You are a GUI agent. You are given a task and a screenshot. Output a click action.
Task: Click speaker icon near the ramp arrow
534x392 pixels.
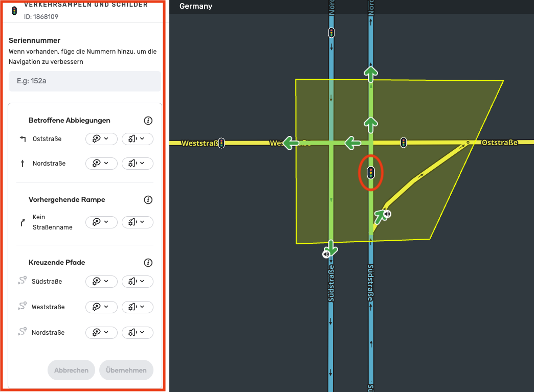tap(388, 214)
